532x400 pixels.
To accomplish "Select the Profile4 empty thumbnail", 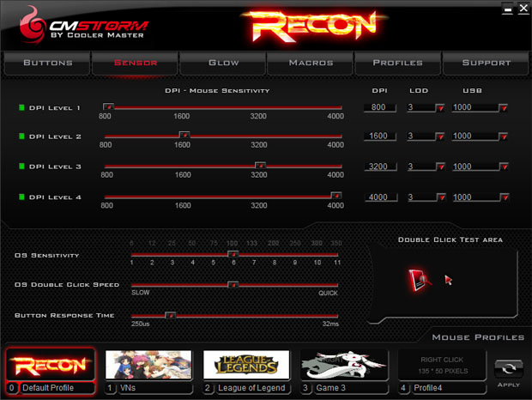I will 442,365.
